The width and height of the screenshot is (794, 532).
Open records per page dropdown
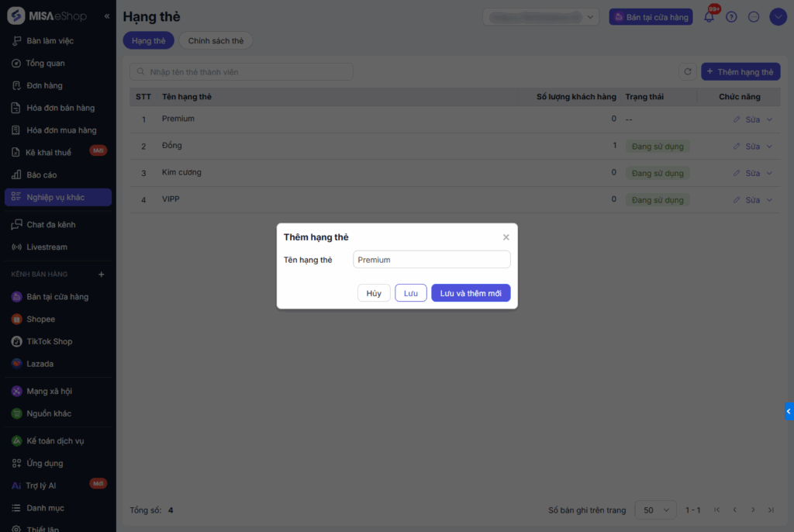[x=655, y=510]
